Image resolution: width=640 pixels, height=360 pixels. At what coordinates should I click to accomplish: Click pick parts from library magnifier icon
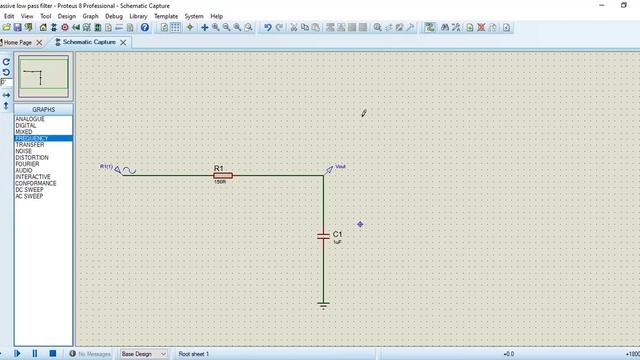click(378, 27)
